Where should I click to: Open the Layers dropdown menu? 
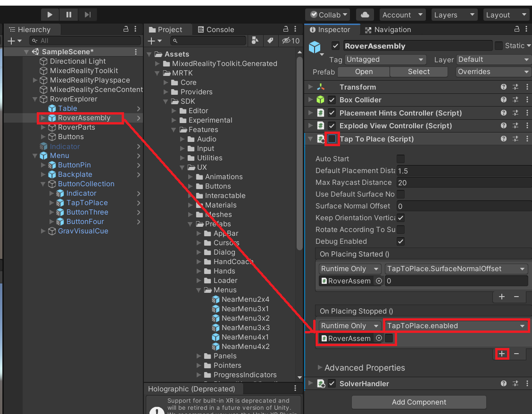454,15
